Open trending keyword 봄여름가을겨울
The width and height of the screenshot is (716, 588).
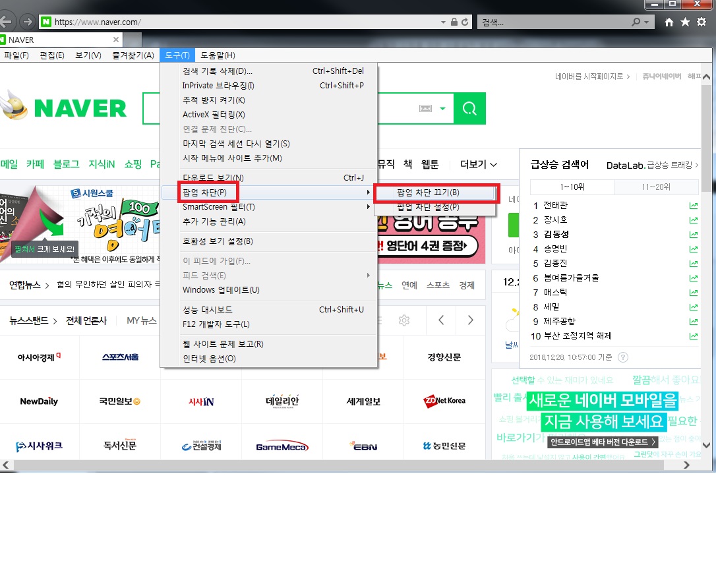tap(571, 278)
